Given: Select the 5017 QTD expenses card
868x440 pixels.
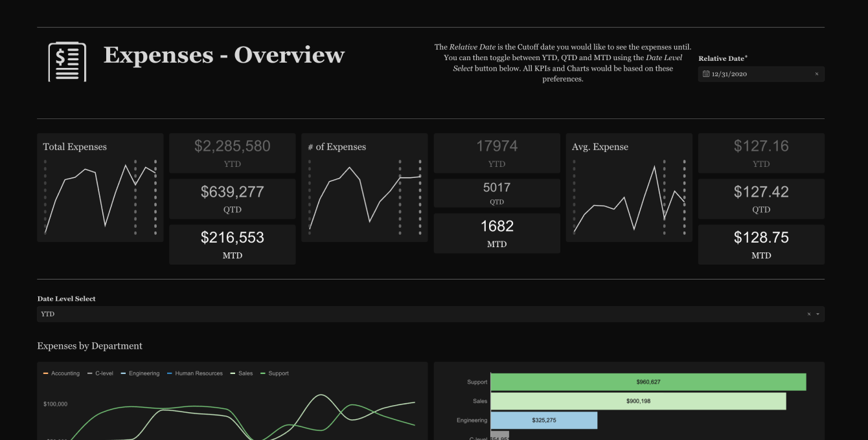Looking at the screenshot, I should (x=497, y=193).
